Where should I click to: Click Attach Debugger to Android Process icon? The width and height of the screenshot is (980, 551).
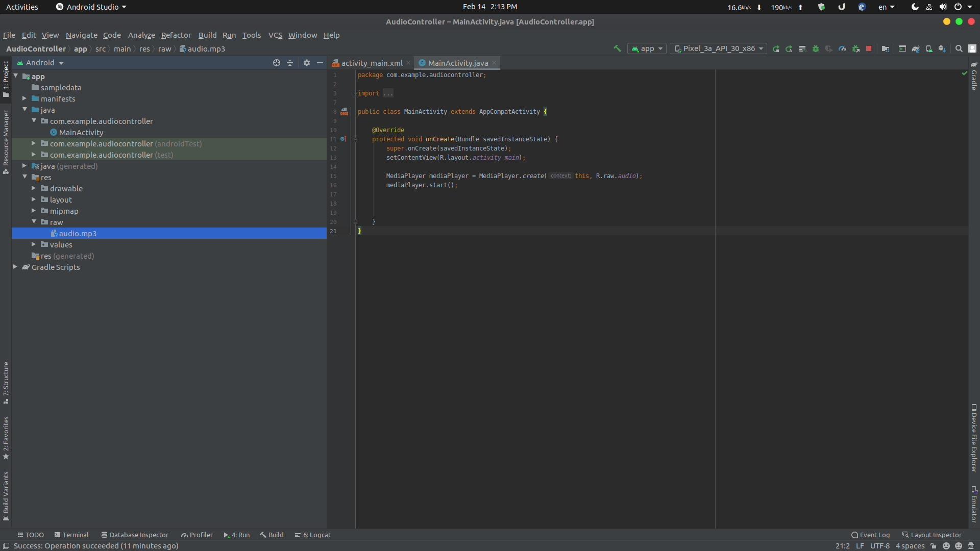pos(855,48)
